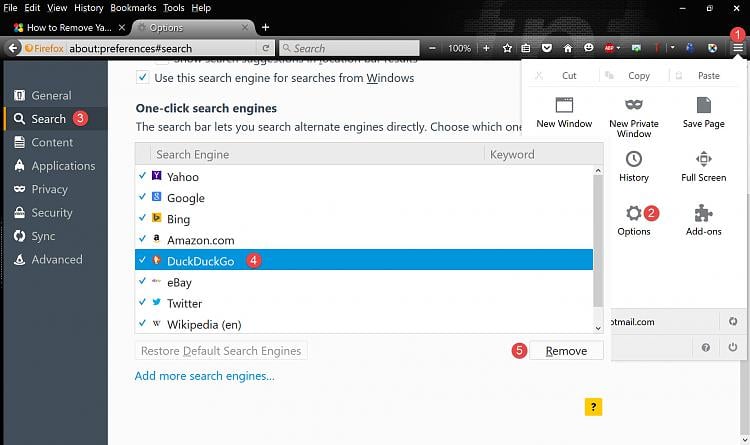The height and width of the screenshot is (445, 750).
Task: Open the Tools menu
Action: (173, 8)
